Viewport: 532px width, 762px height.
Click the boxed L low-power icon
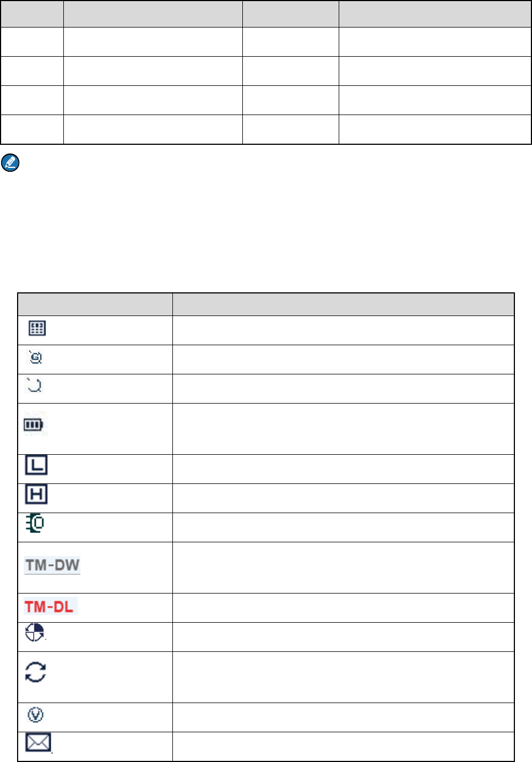point(36,465)
